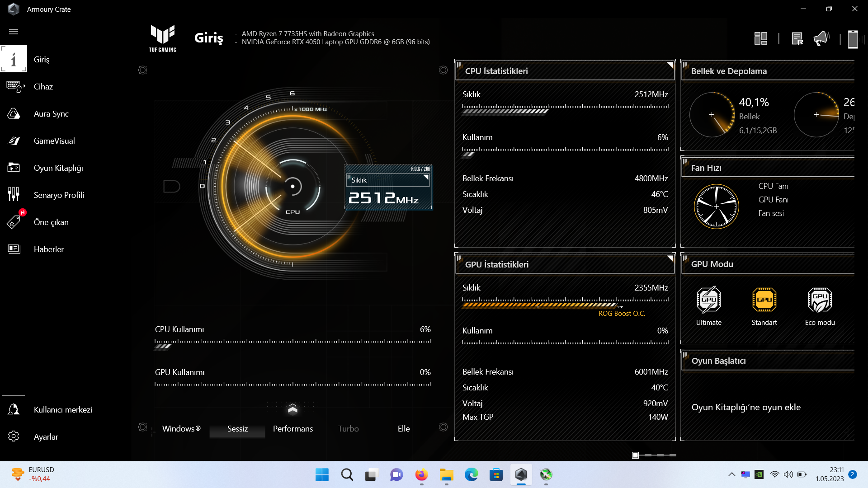
Task: Expand fan mode panel with up chevron
Action: pyautogui.click(x=292, y=408)
